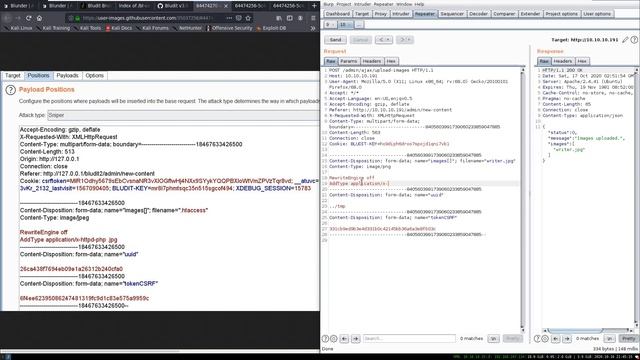Close the active Firefox tab
The image size is (640, 360).
tap(225, 6)
